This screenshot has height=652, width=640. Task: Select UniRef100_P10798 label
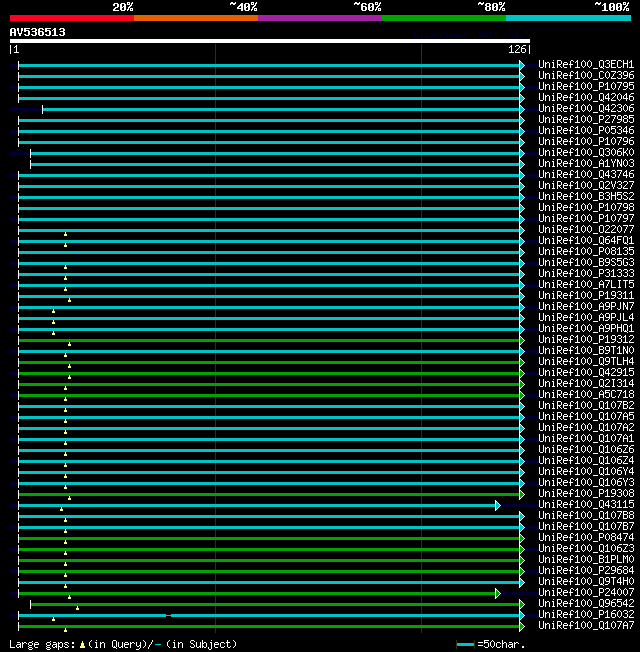point(586,207)
